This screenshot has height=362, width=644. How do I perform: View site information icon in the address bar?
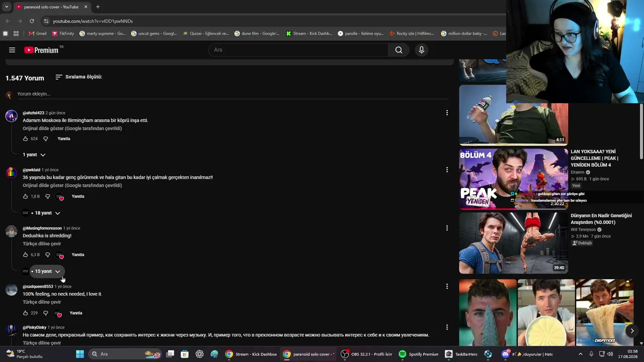pyautogui.click(x=46, y=21)
